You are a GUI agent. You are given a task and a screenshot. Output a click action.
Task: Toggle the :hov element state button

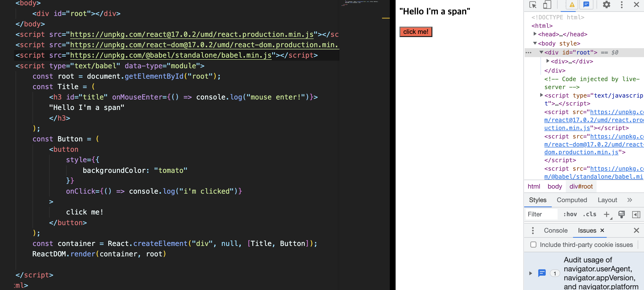570,214
